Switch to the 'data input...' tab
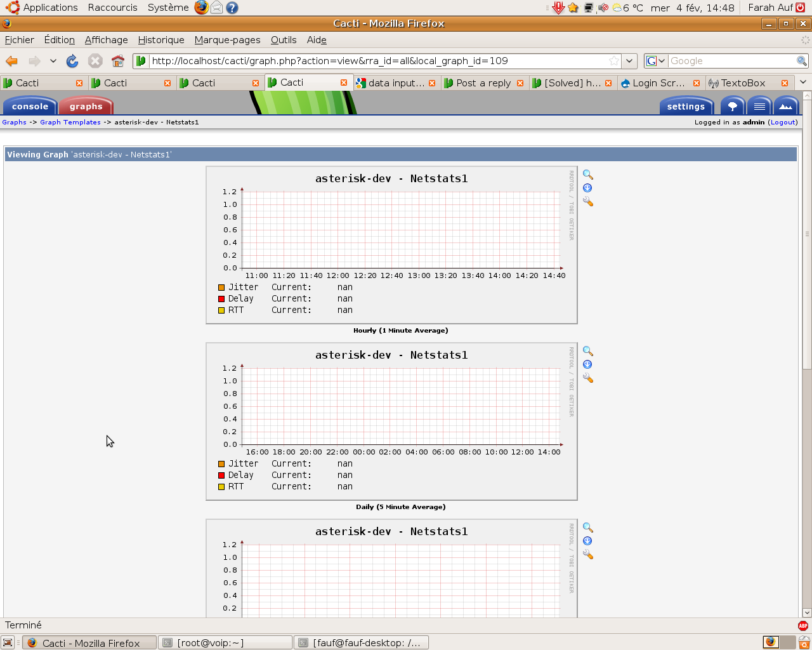Screen dimensions: 812x650 [x=396, y=83]
